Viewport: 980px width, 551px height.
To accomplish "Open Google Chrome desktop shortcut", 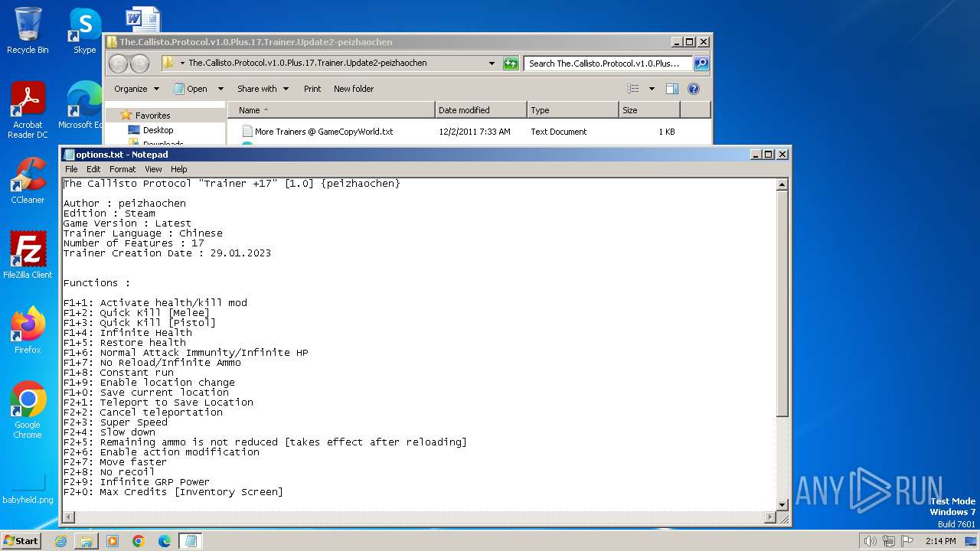I will (28, 410).
